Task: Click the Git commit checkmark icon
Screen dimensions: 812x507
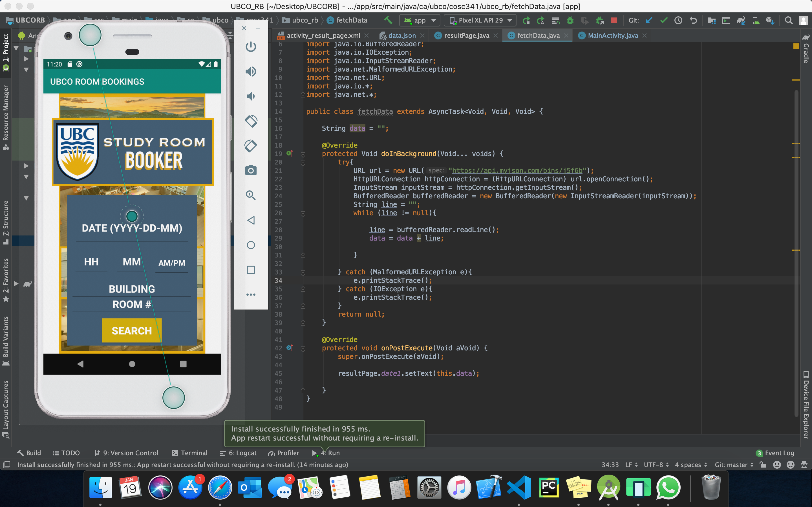Action: click(663, 21)
